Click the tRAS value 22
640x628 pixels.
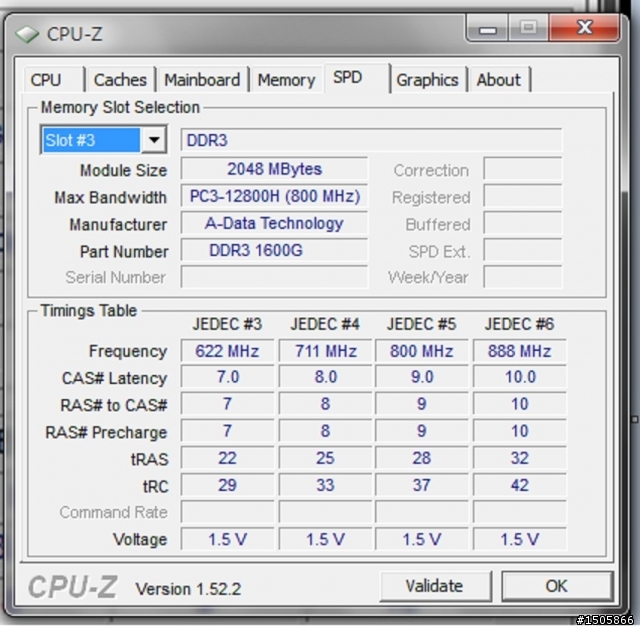(227, 458)
